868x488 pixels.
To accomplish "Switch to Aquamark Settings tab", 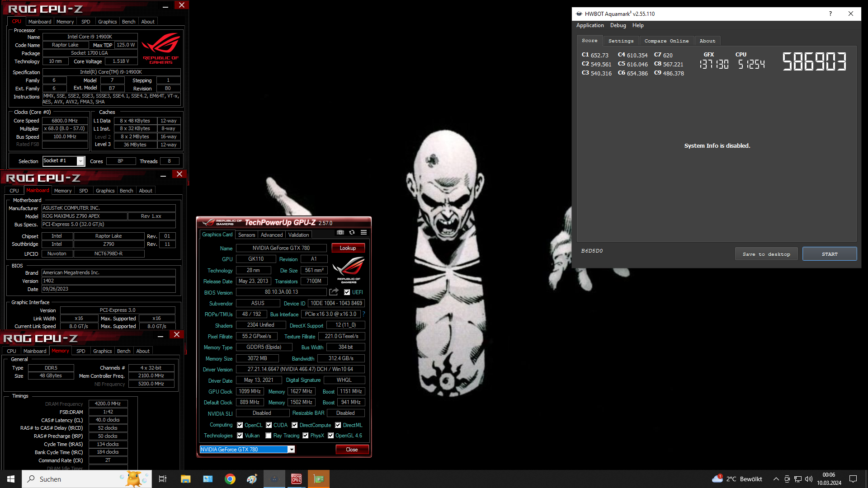I will [x=621, y=41].
